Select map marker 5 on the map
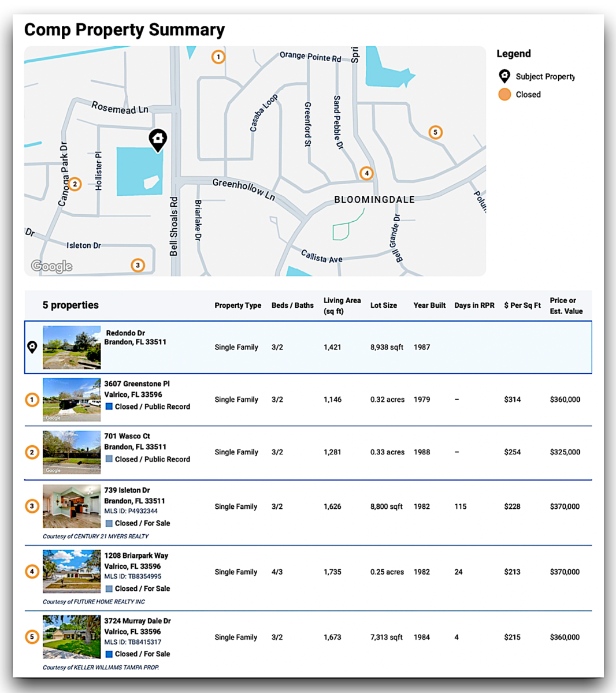616x693 pixels. pos(436,132)
